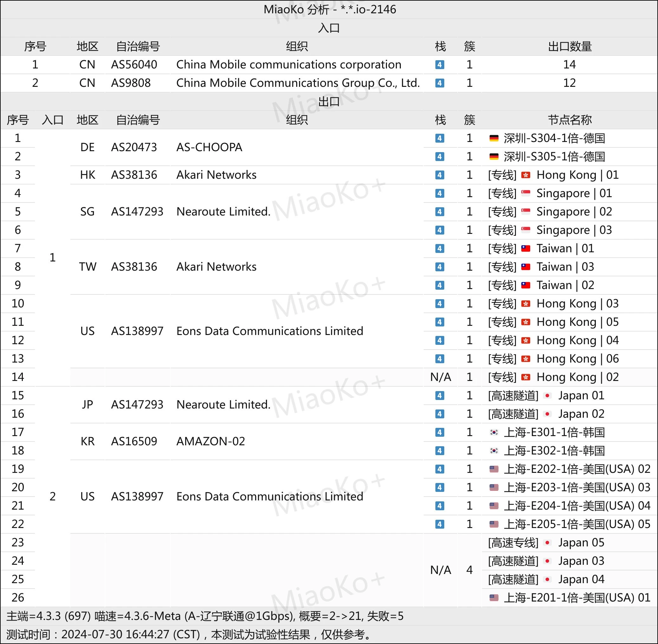
Task: Click the German flag beside 深圳-S304
Action: 494,138
